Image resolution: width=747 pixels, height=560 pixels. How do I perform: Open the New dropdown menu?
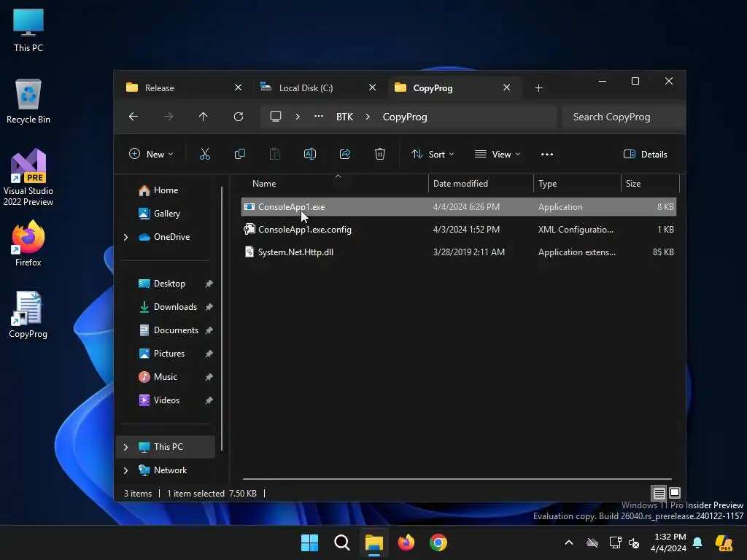(x=151, y=155)
